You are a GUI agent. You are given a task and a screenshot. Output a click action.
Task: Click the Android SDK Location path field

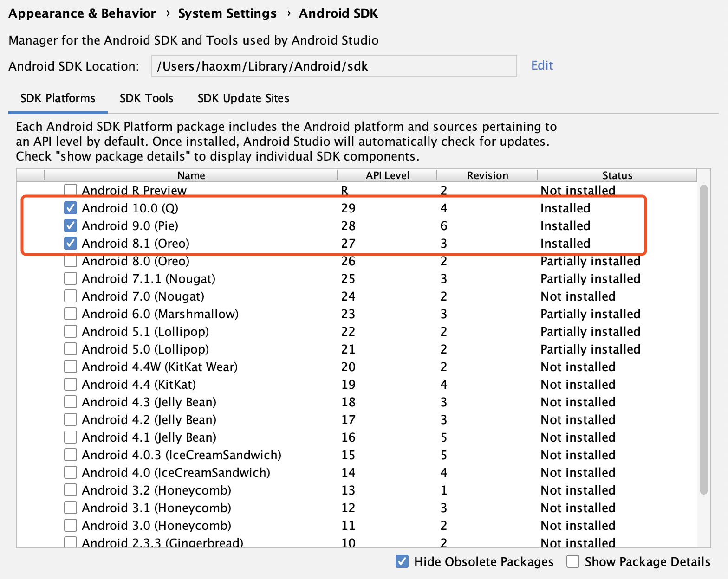pos(334,66)
